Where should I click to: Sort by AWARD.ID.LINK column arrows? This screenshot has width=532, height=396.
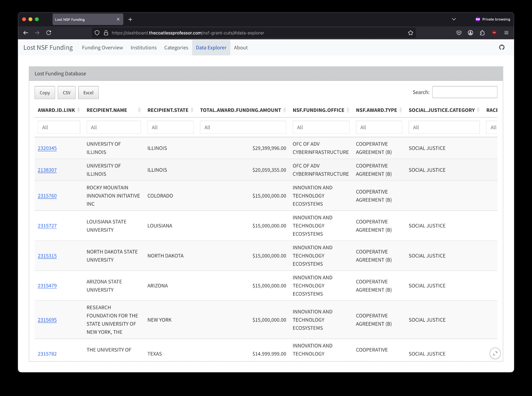(x=78, y=110)
